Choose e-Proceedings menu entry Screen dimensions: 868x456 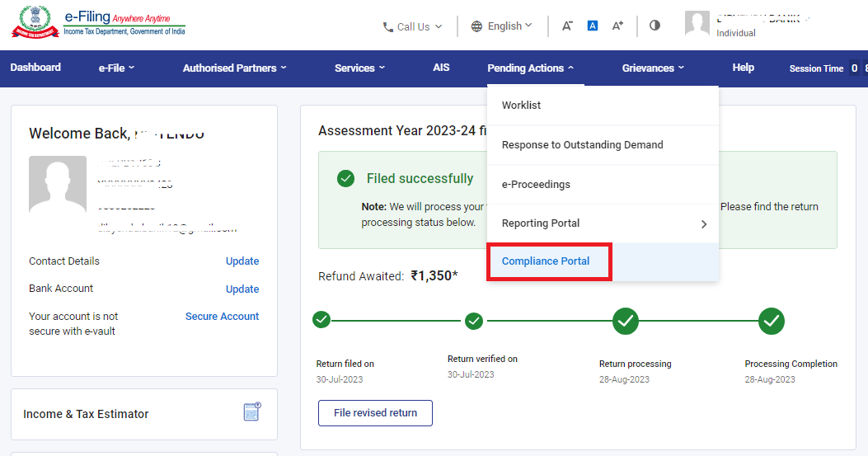536,185
